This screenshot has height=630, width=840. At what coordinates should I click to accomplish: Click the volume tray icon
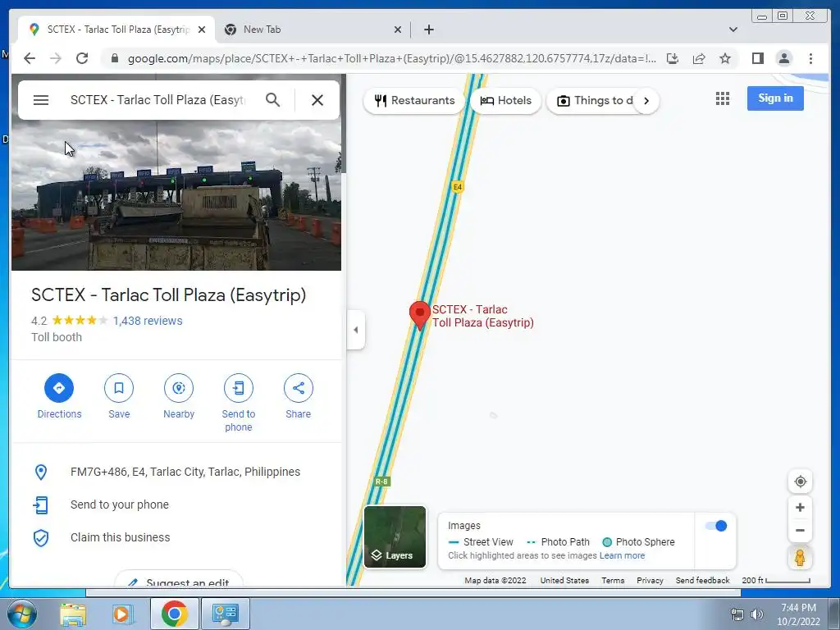[x=757, y=614]
